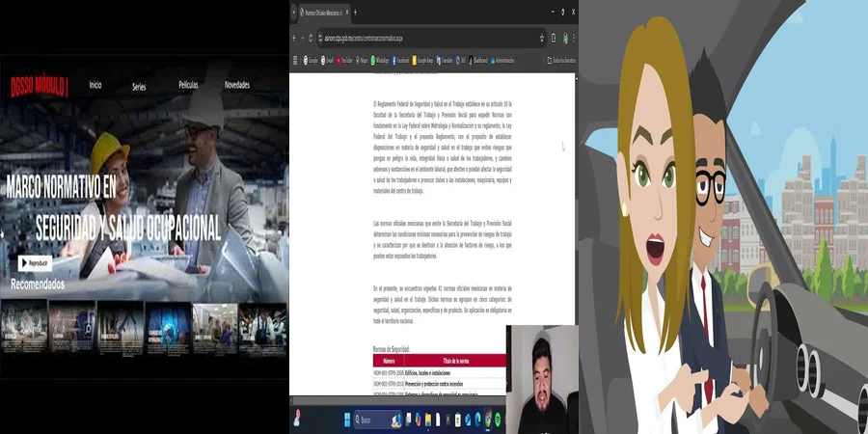The image size is (868, 434).
Task: Open Series in the DGSSO menu
Action: (139, 87)
